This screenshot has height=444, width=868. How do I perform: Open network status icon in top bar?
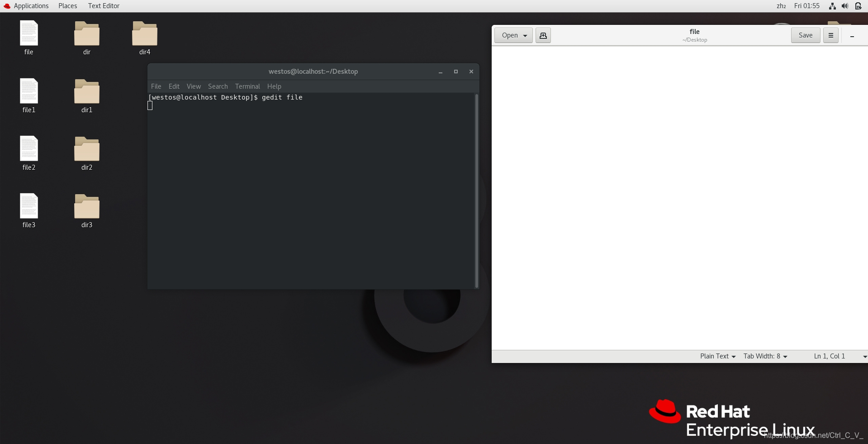tap(832, 6)
